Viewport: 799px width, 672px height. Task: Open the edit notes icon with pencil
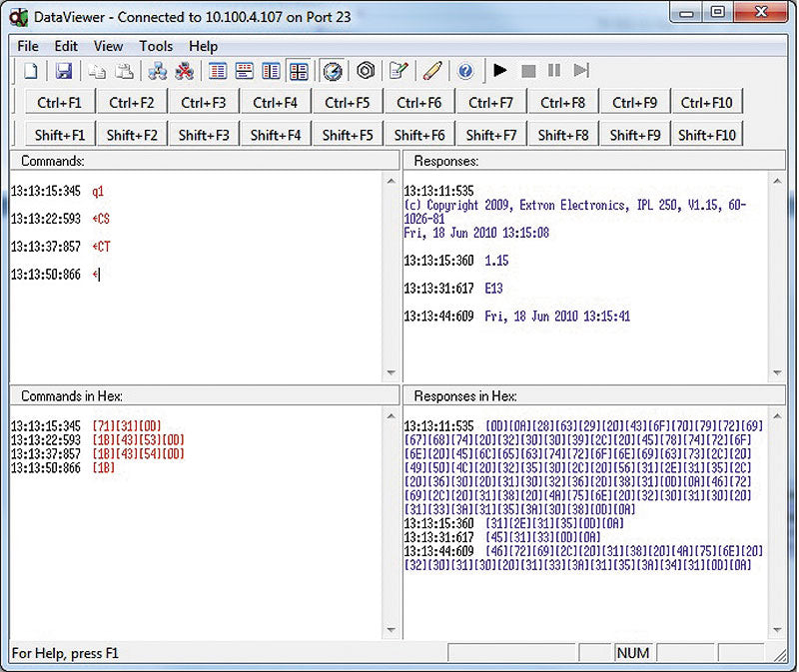399,71
